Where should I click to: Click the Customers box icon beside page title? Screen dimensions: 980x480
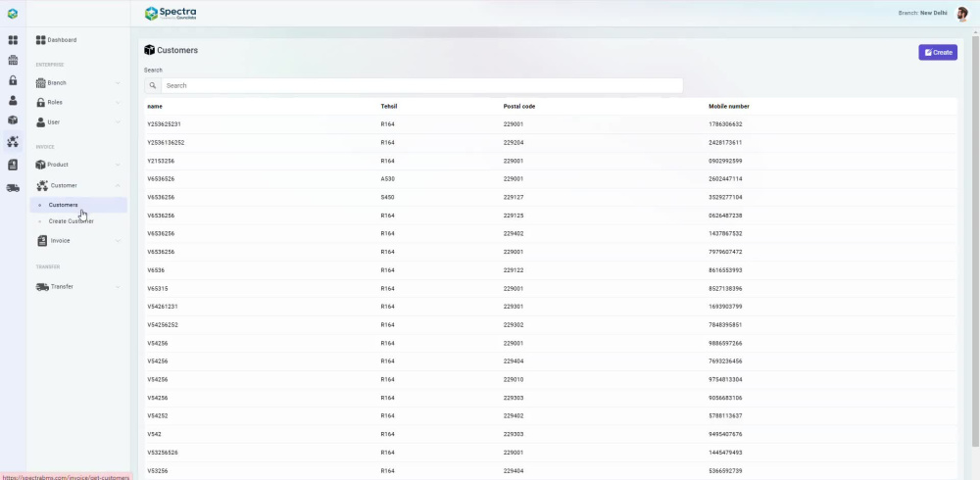pyautogui.click(x=149, y=50)
